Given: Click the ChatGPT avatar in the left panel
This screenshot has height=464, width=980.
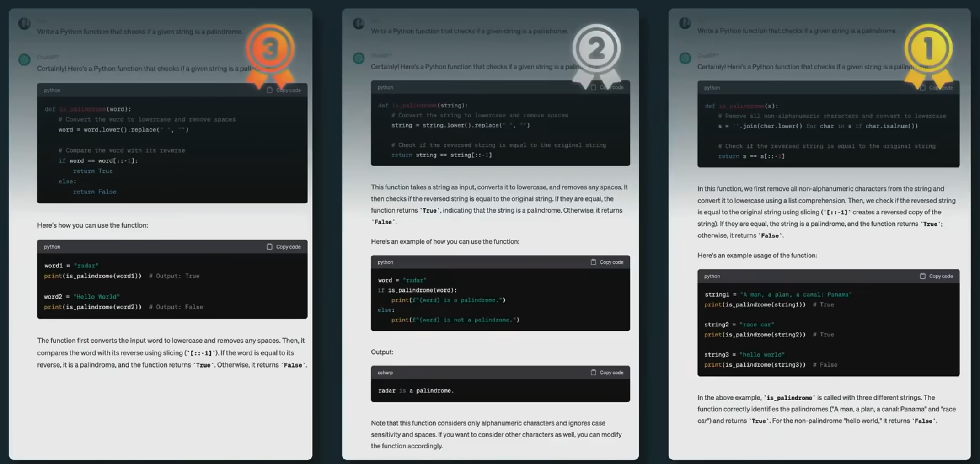Looking at the screenshot, I should (x=24, y=59).
